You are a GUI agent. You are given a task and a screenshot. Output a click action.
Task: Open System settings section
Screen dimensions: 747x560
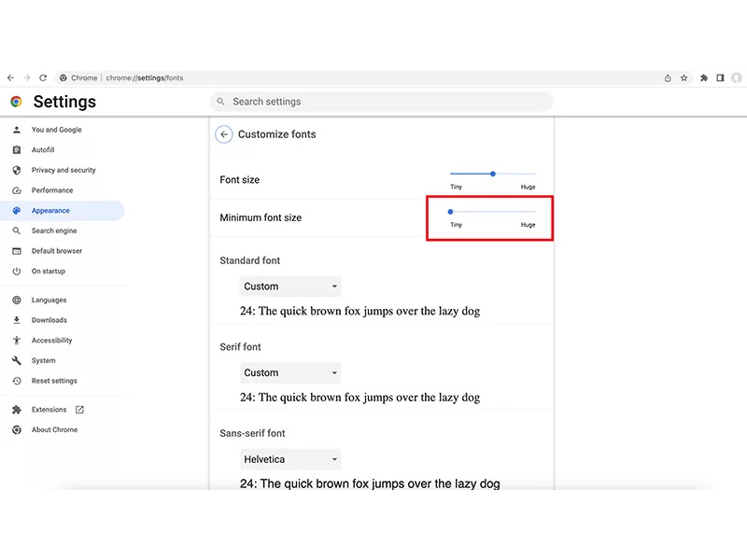(x=43, y=360)
